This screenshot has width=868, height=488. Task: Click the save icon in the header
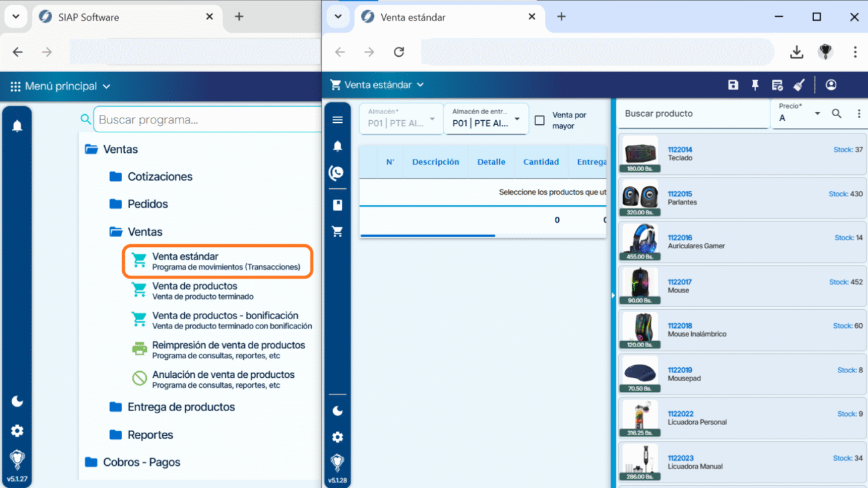tap(733, 85)
